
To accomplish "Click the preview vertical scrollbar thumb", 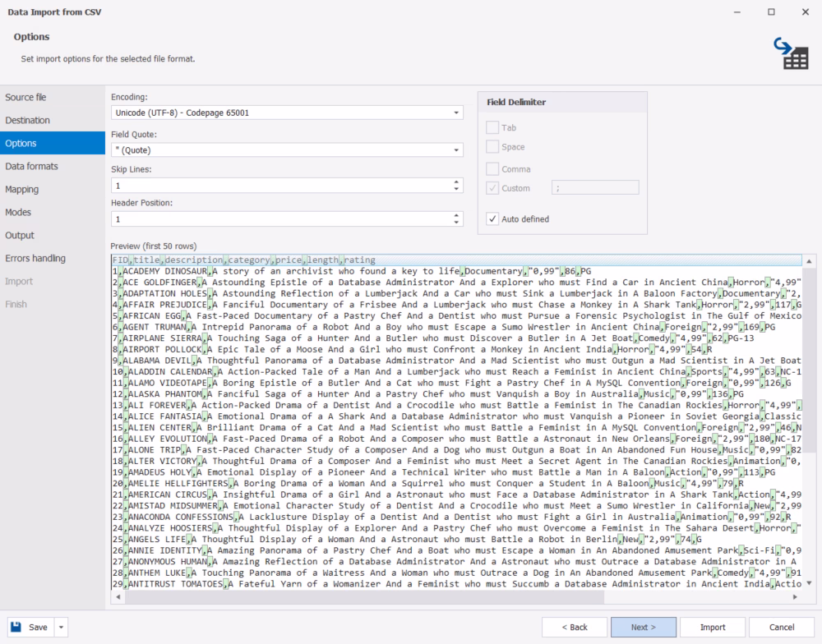I will [809, 359].
